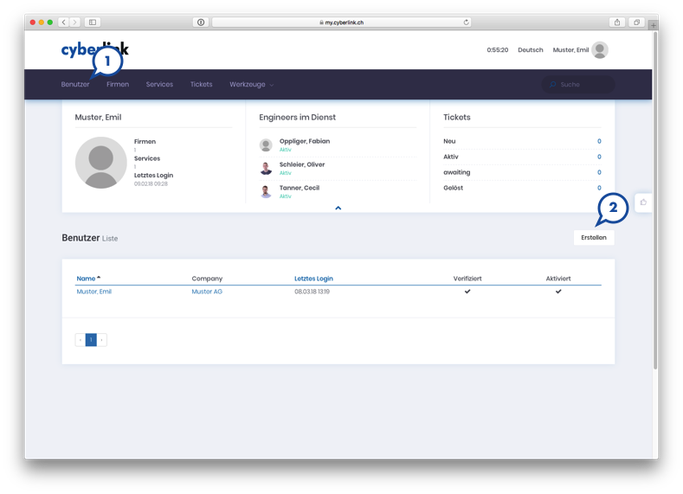Sort the list by Letztes Login column
The image size is (683, 494).
(x=314, y=278)
